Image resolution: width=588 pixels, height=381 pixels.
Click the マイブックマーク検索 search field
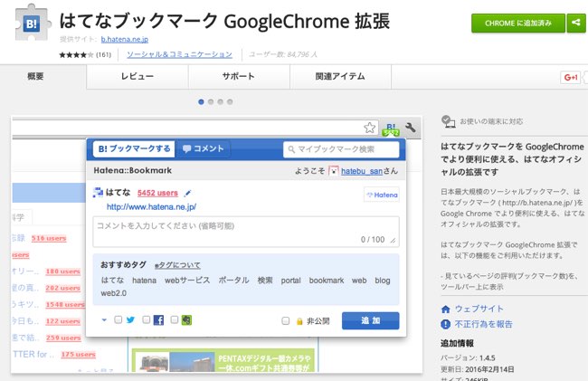click(341, 149)
